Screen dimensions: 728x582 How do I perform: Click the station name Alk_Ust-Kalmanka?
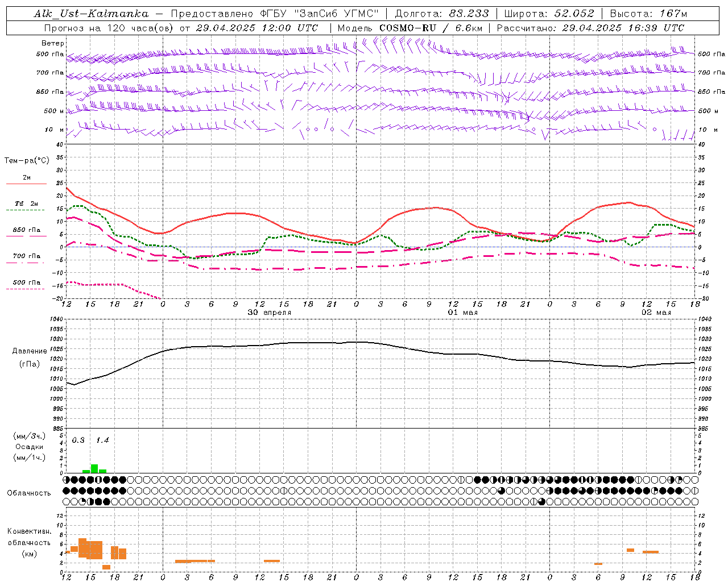tap(91, 14)
